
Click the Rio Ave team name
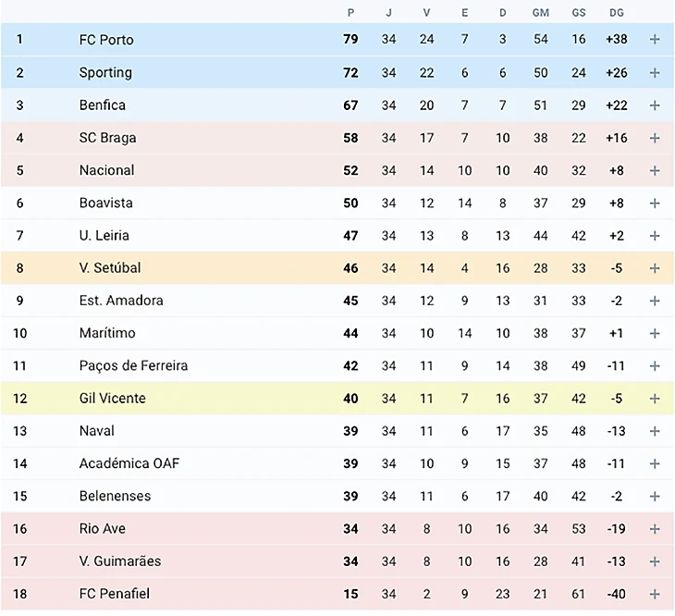click(103, 529)
